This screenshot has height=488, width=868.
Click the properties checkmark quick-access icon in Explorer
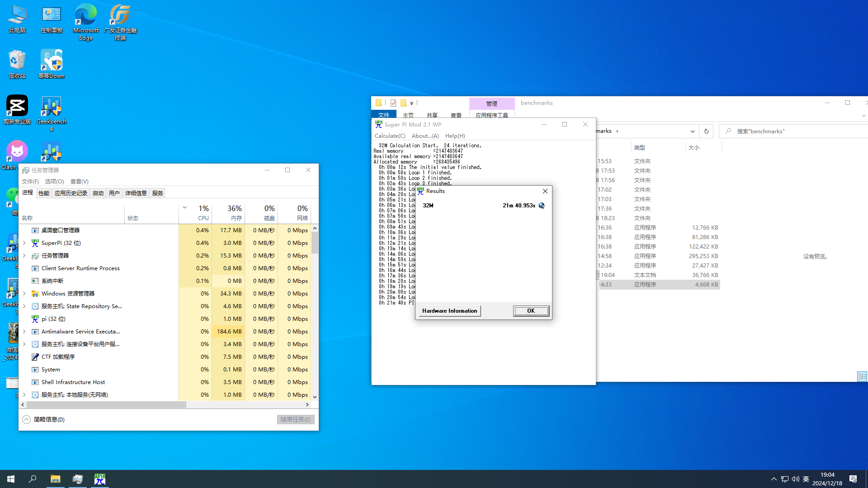pyautogui.click(x=393, y=103)
